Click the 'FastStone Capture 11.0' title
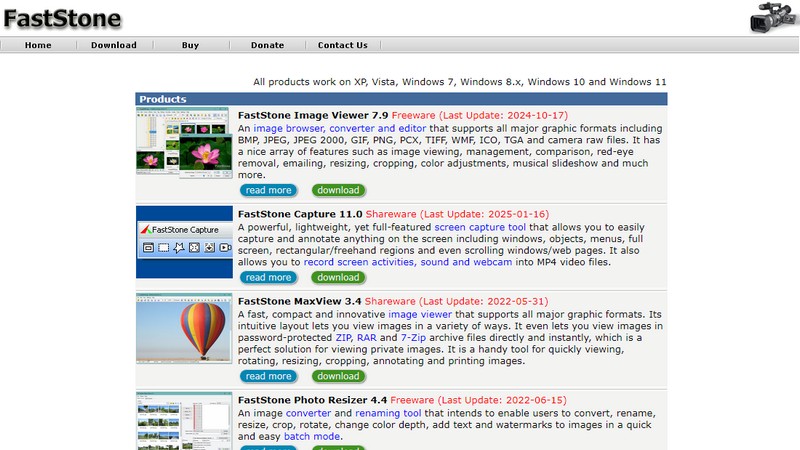The width and height of the screenshot is (800, 450). (x=300, y=214)
